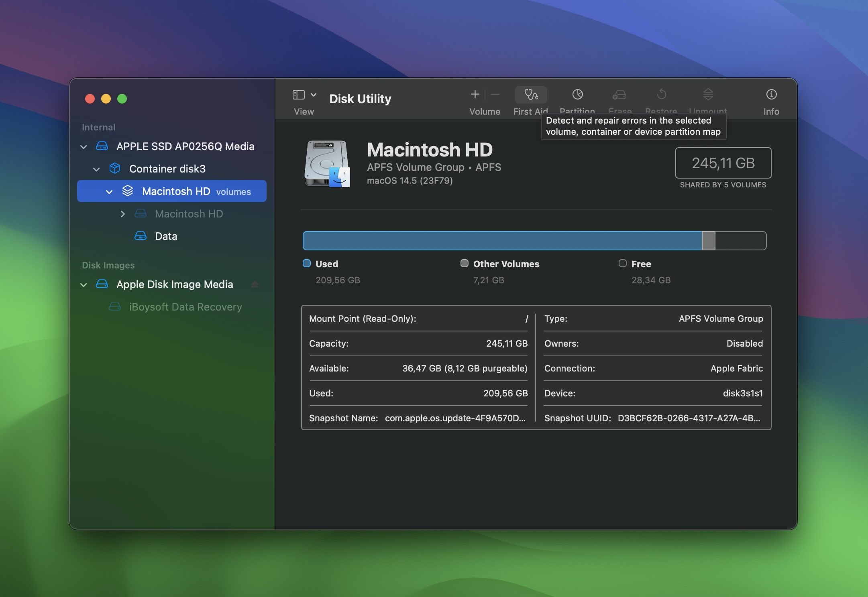Screen dimensions: 868x597
Task: Click the 28,34 GB Free value
Action: pos(651,280)
